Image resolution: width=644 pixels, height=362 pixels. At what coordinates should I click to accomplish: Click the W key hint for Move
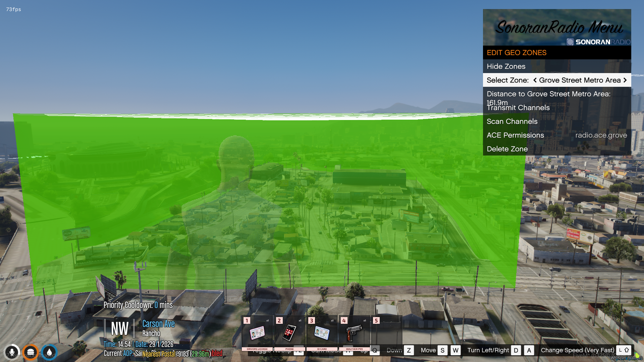455,350
